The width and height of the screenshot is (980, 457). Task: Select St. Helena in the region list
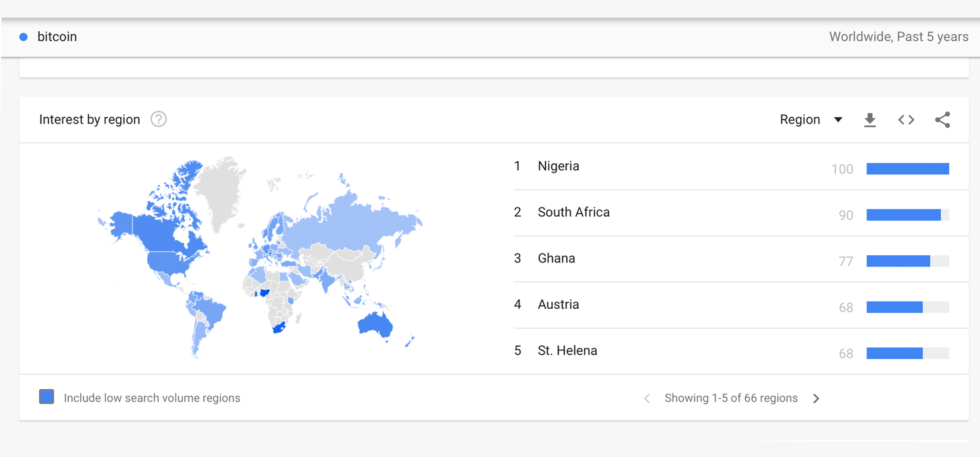pos(567,351)
